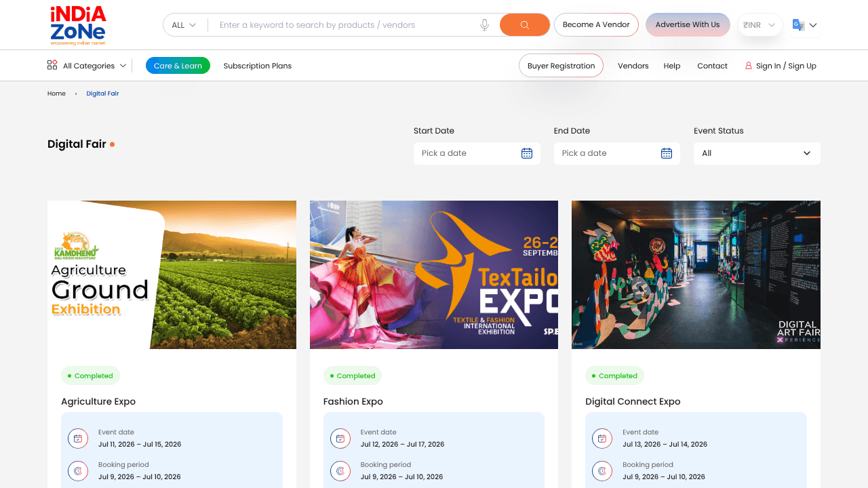868x488 pixels.
Task: Open the Google Translate language icon
Action: (x=798, y=25)
